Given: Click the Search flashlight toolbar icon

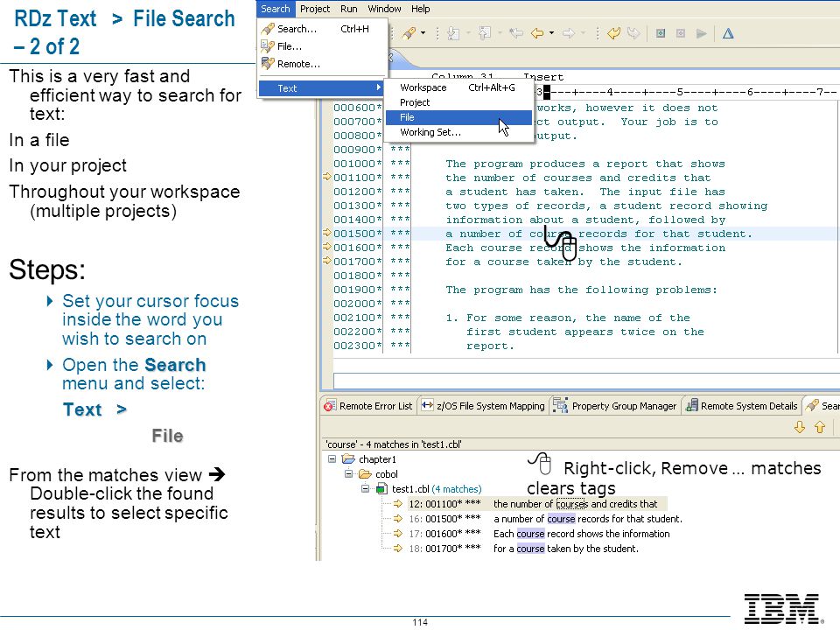Looking at the screenshot, I should 409,33.
